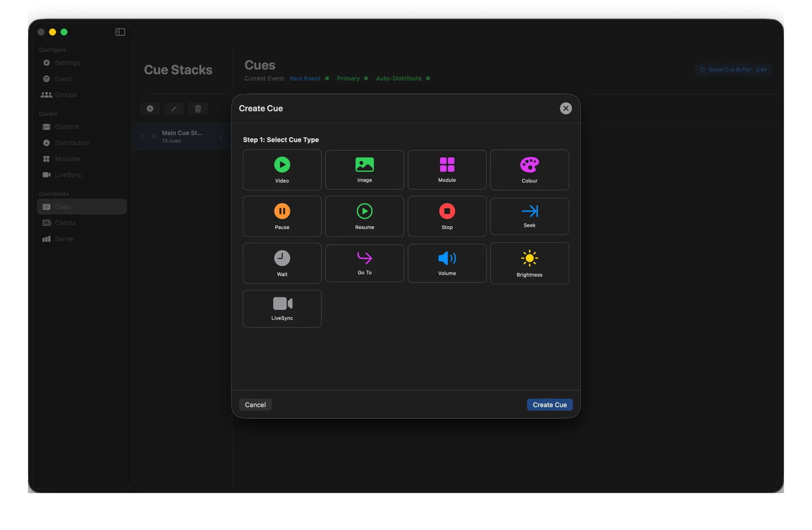Image resolution: width=812 pixels, height=530 pixels.
Task: Cancel the Create Cue dialog
Action: point(255,405)
